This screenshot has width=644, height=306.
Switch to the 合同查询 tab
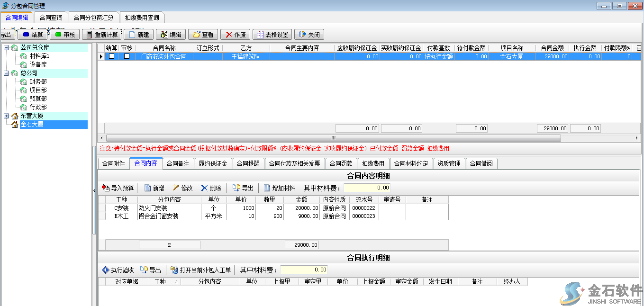tap(51, 18)
